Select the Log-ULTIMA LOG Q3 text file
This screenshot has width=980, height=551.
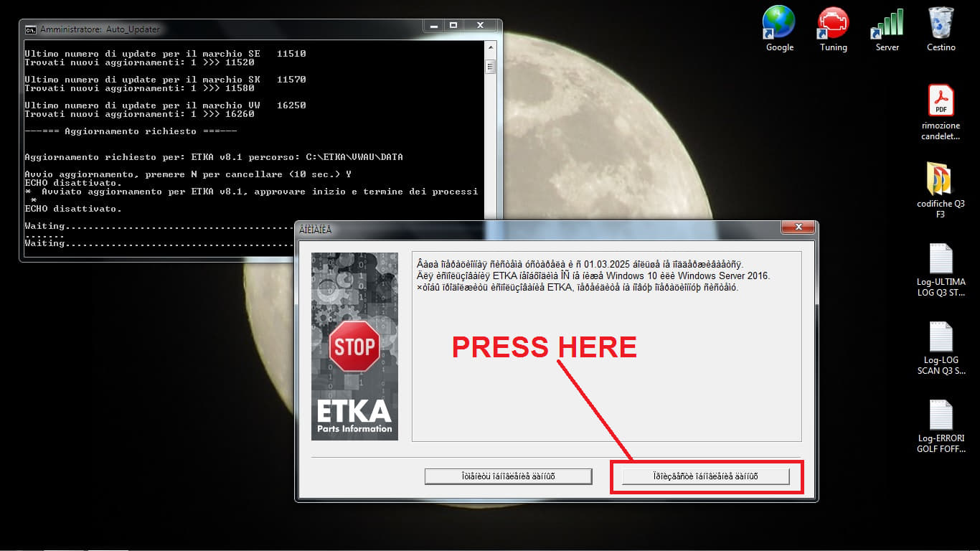pos(941,270)
